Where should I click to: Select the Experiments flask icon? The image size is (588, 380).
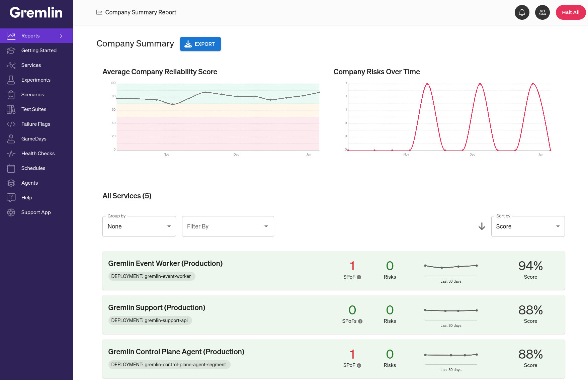pos(11,80)
